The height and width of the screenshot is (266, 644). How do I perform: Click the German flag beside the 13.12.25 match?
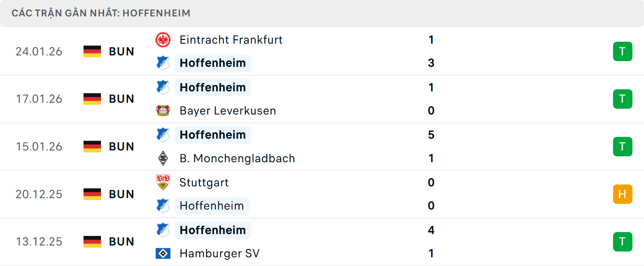point(92,241)
